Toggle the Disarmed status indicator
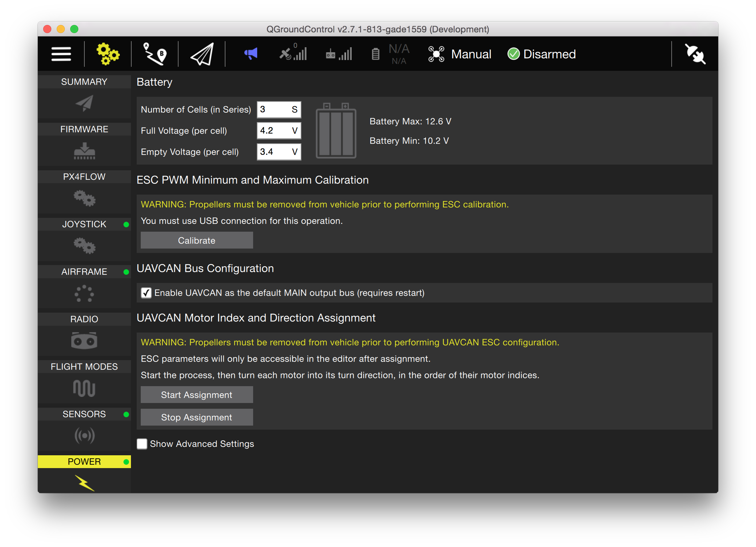 [541, 54]
